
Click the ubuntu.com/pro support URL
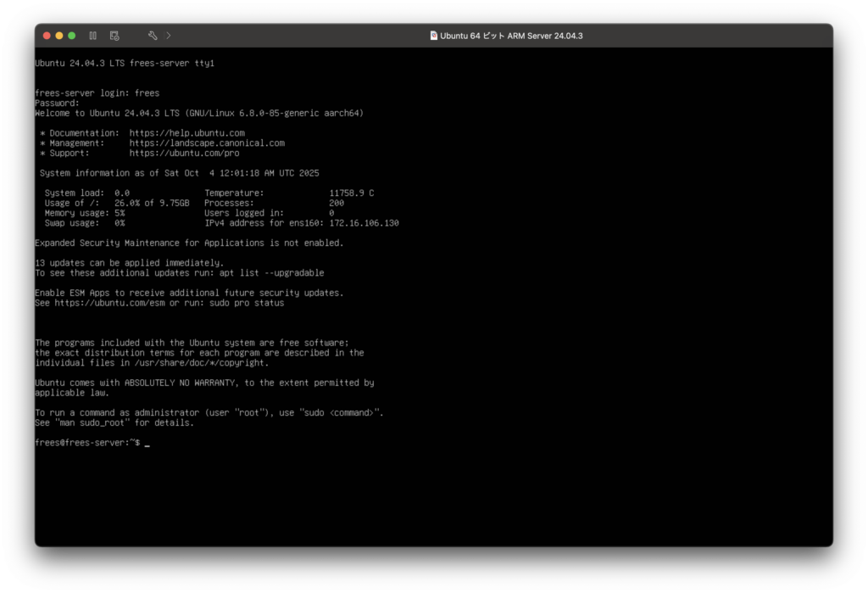click(x=184, y=154)
